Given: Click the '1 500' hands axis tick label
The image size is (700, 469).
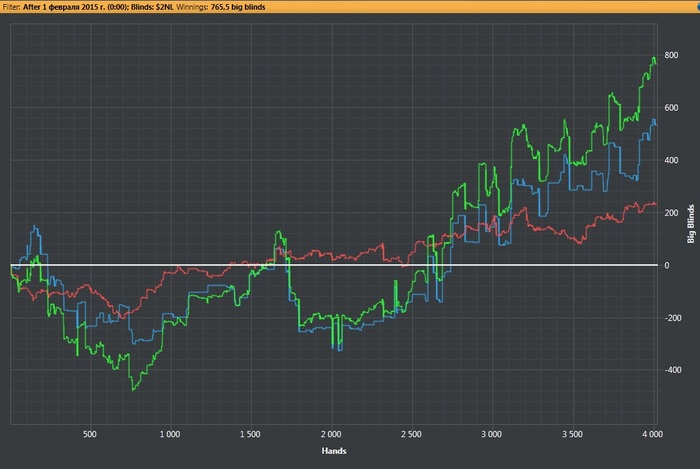Looking at the screenshot, I should tap(250, 434).
